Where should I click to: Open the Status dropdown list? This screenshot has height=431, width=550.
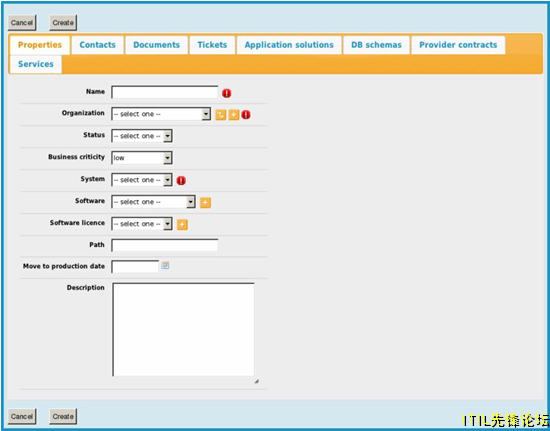tap(142, 136)
